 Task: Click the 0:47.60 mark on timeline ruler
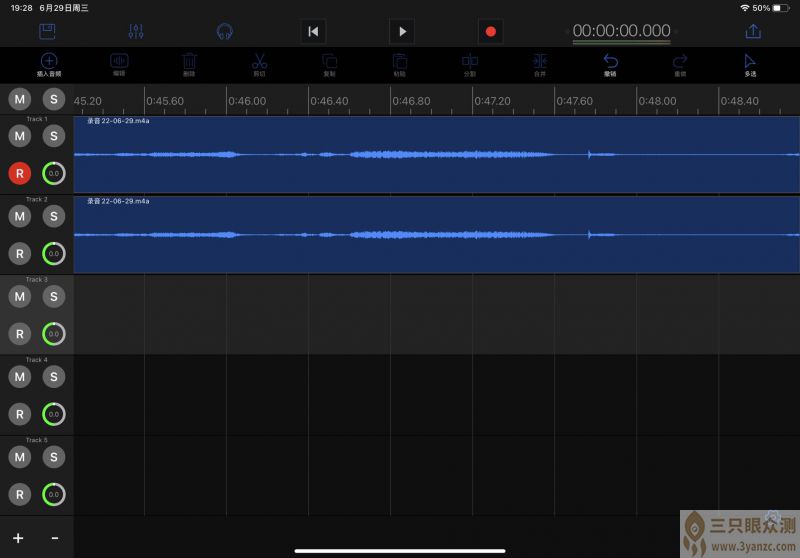point(575,101)
